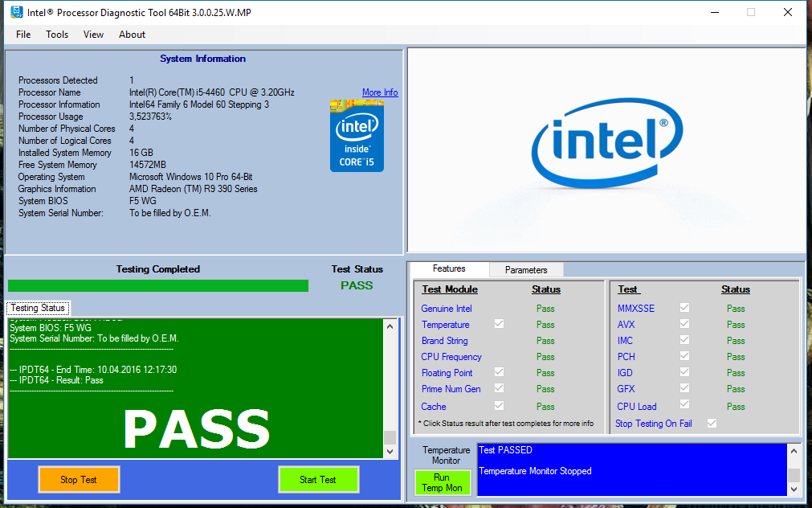Click the Intel inside Core i5 badge
The image size is (812, 508).
(x=357, y=136)
